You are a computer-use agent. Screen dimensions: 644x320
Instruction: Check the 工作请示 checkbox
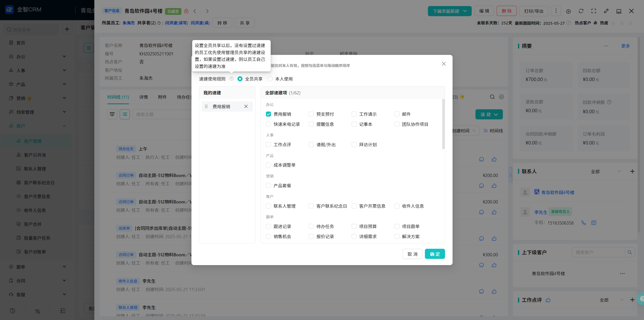(x=354, y=114)
